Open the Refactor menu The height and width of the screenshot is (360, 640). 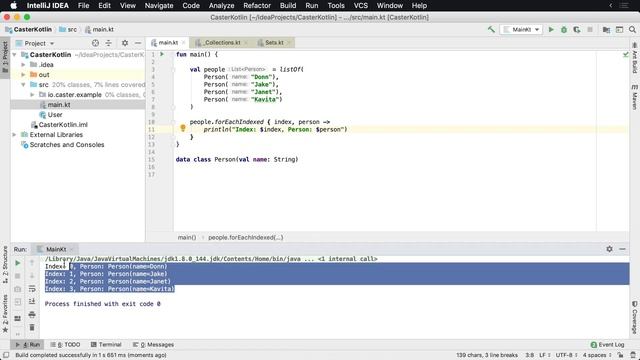[x=257, y=6]
